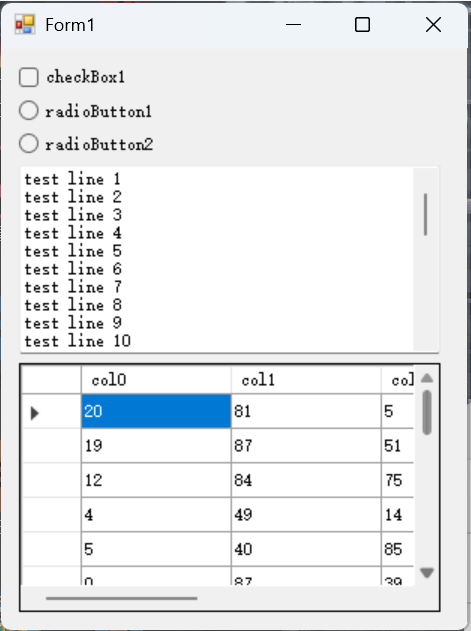Click the text box vertical scrollbar thumb

[426, 214]
